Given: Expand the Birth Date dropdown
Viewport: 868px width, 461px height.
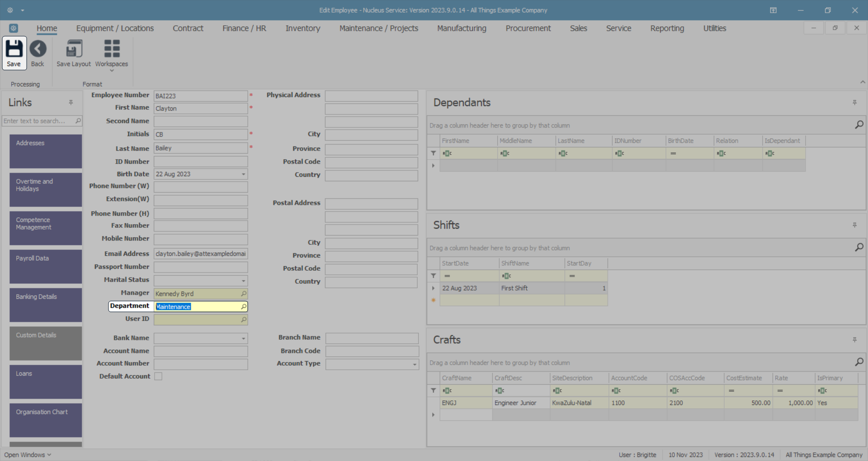Looking at the screenshot, I should pos(243,174).
